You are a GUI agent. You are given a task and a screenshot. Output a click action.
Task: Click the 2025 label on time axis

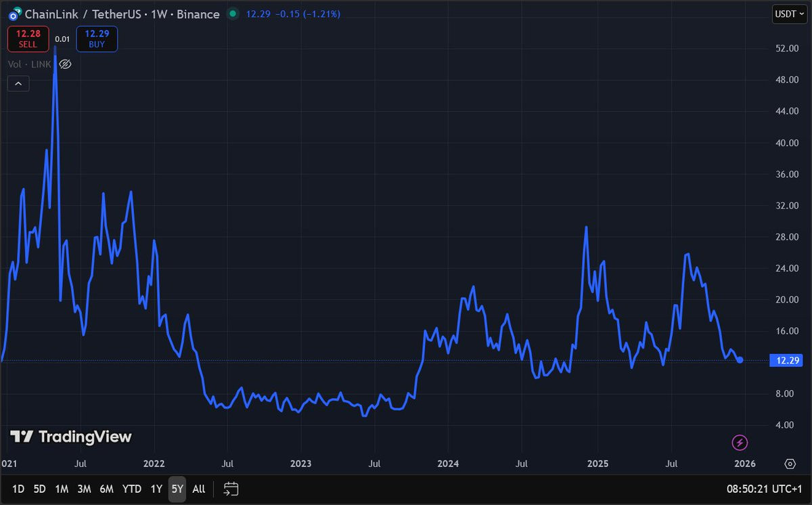598,464
